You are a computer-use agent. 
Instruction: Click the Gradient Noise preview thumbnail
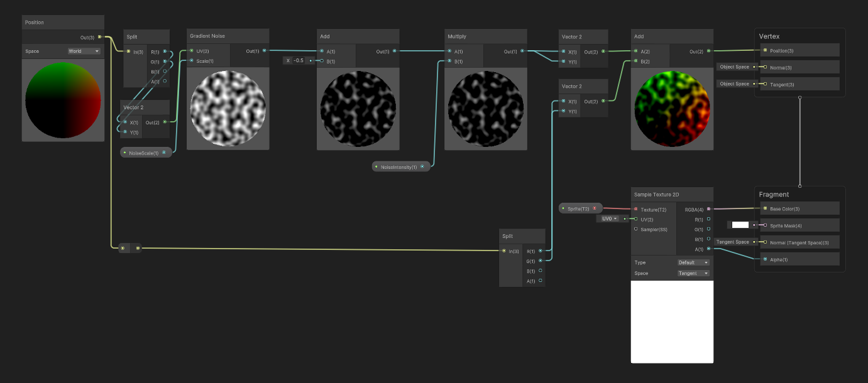tap(228, 109)
